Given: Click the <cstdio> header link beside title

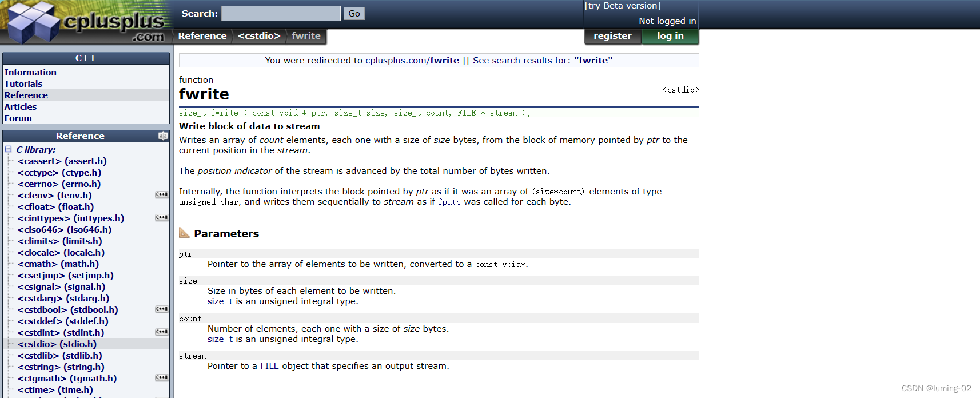Looking at the screenshot, I should pos(680,90).
